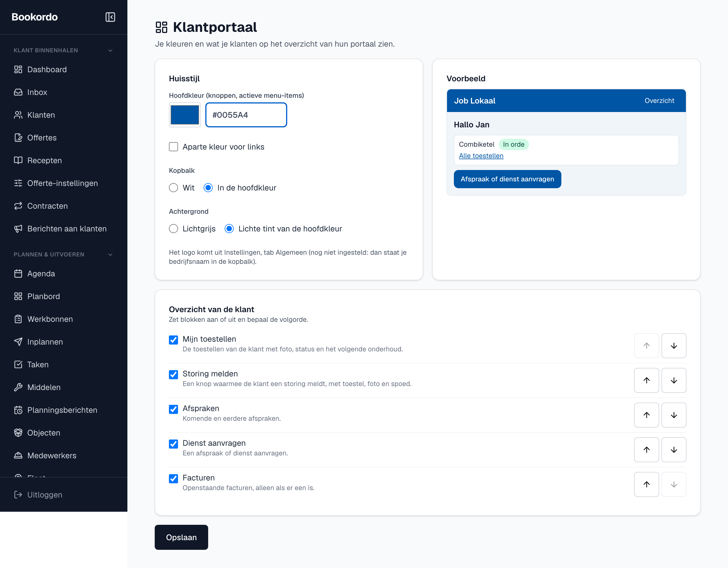728x568 pixels.
Task: Click the Recepten book icon
Action: click(x=18, y=160)
